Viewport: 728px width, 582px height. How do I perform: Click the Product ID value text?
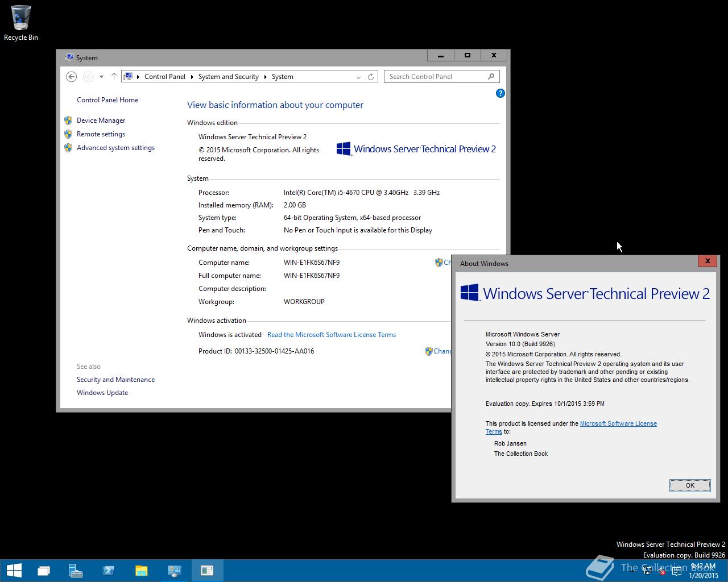click(x=274, y=351)
